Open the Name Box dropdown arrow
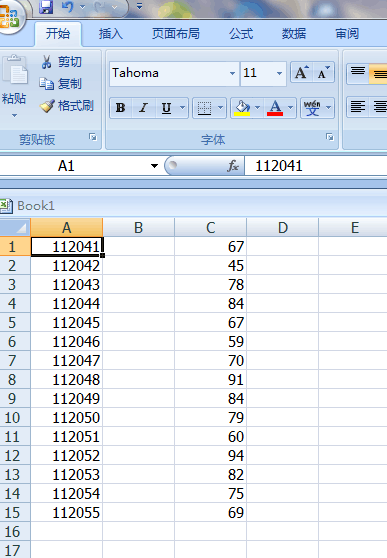 [x=154, y=166]
